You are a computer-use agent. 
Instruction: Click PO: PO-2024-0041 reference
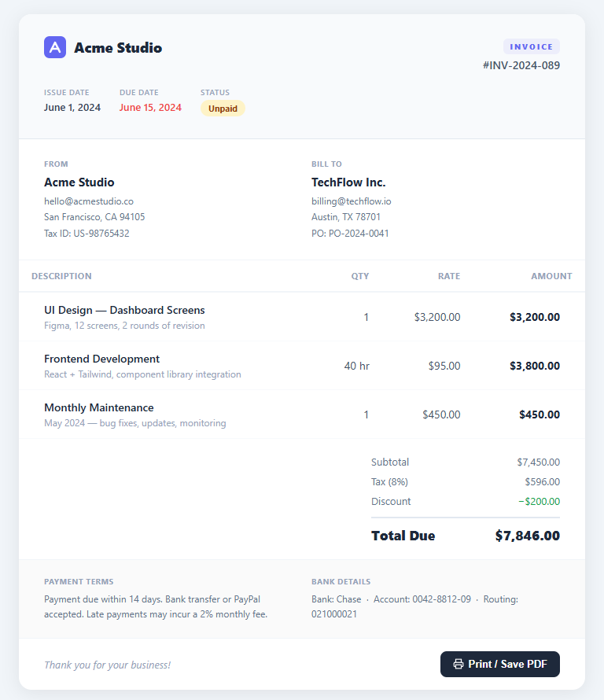(350, 234)
